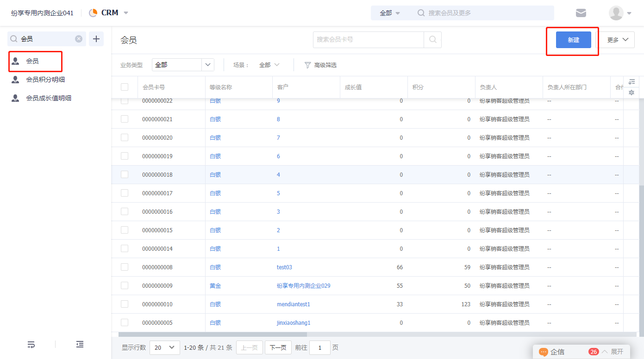This screenshot has width=644, height=359.
Task: Check the row for card 0000000021
Action: coord(125,119)
